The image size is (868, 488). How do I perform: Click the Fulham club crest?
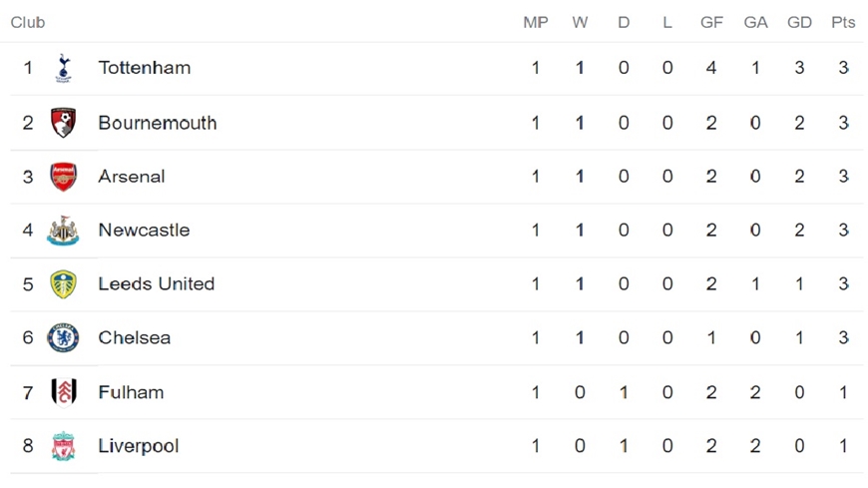point(64,392)
